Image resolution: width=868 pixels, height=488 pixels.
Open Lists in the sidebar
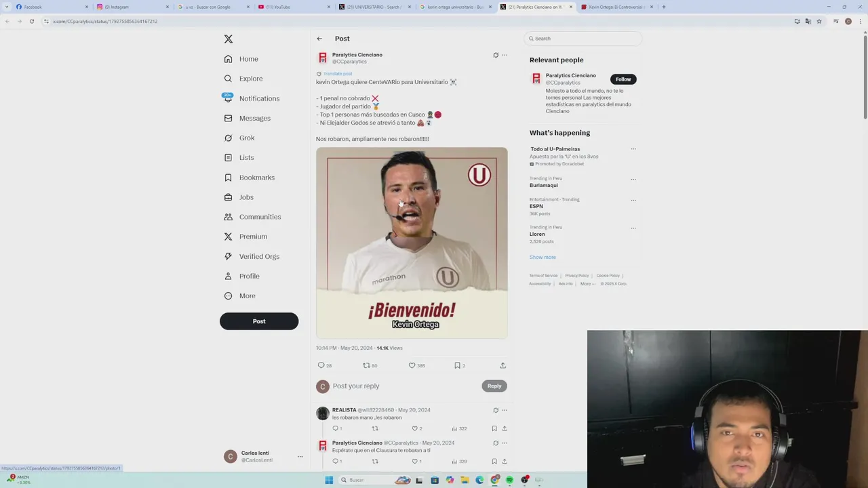pyautogui.click(x=239, y=157)
